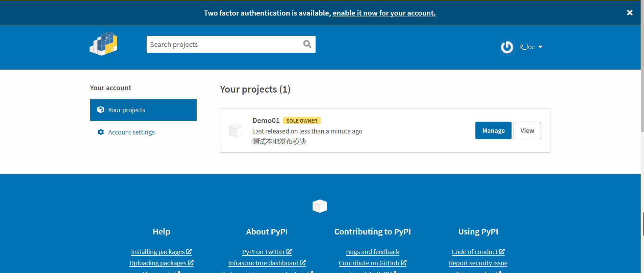The height and width of the screenshot is (273, 644).
Task: Click external-link icon after Code of conduct
Action: [x=502, y=252]
